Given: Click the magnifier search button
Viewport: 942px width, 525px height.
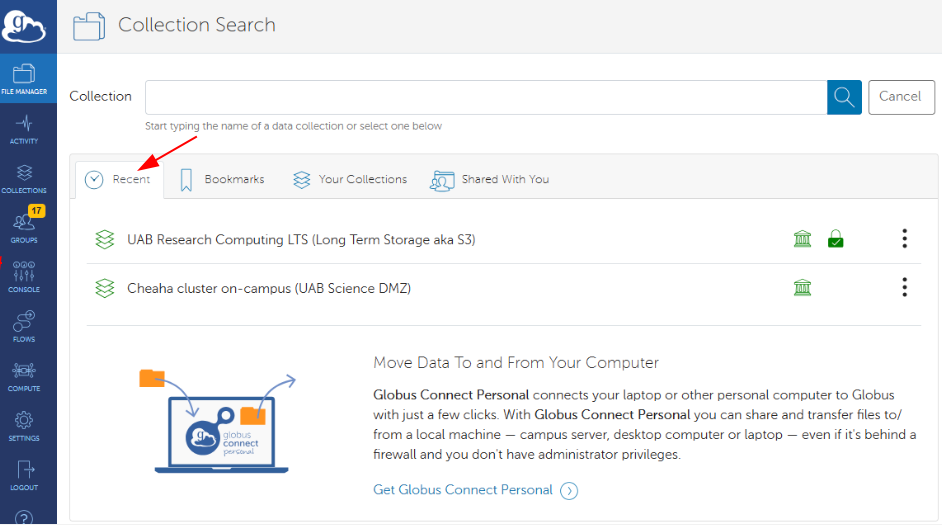Looking at the screenshot, I should point(844,97).
